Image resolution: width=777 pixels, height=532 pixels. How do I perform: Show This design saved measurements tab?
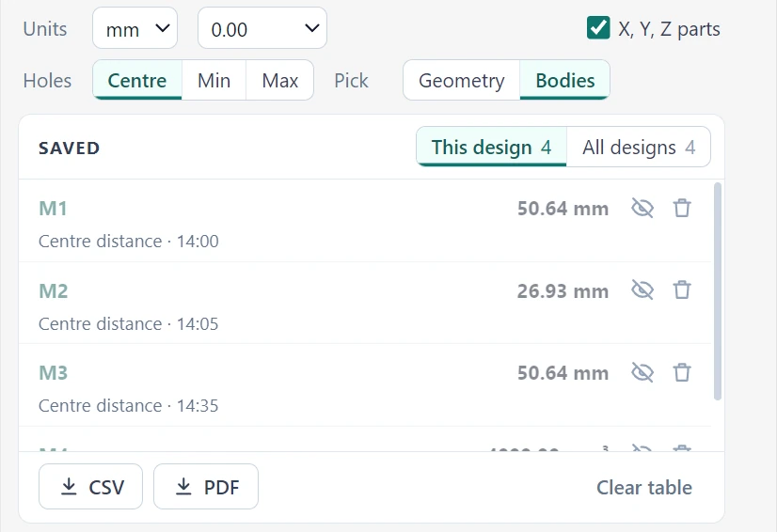tap(491, 148)
